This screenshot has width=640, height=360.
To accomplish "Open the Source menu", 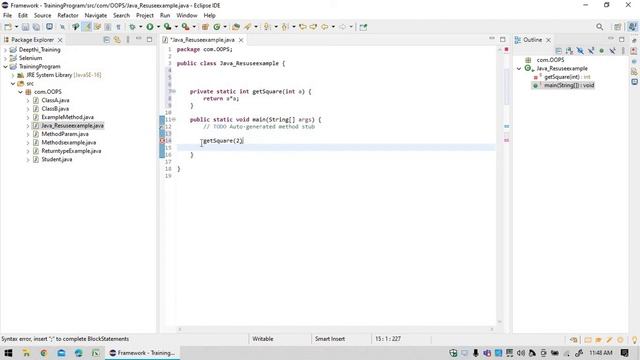I will point(42,16).
